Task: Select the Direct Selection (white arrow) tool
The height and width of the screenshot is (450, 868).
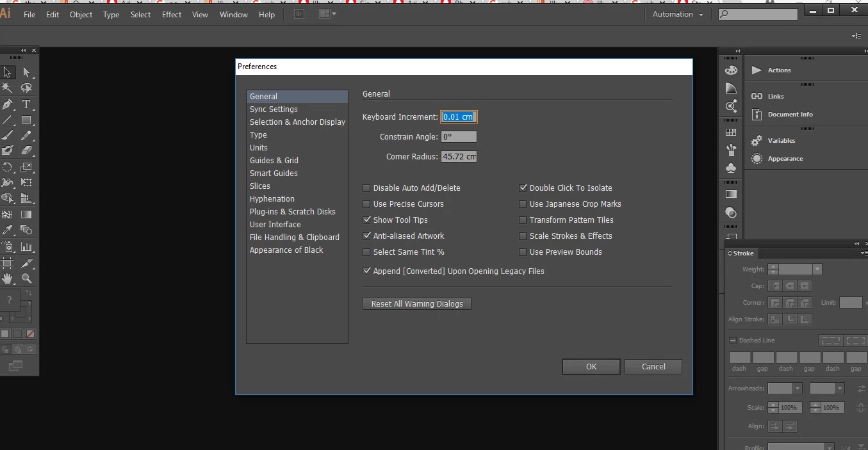Action: (26, 72)
